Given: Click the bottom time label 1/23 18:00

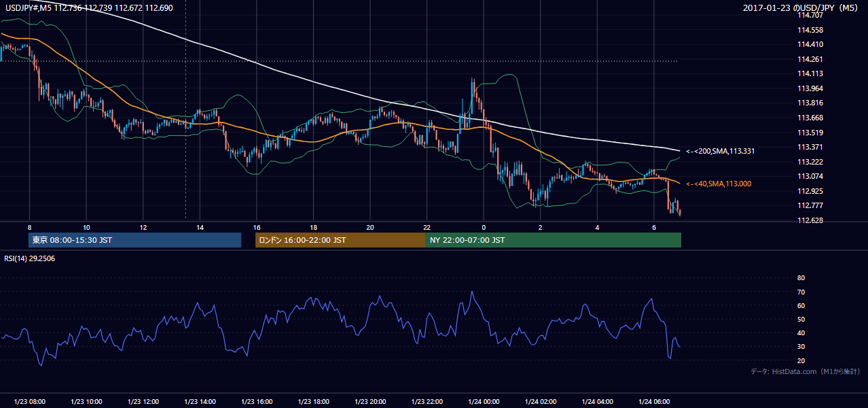Looking at the screenshot, I should (x=313, y=402).
